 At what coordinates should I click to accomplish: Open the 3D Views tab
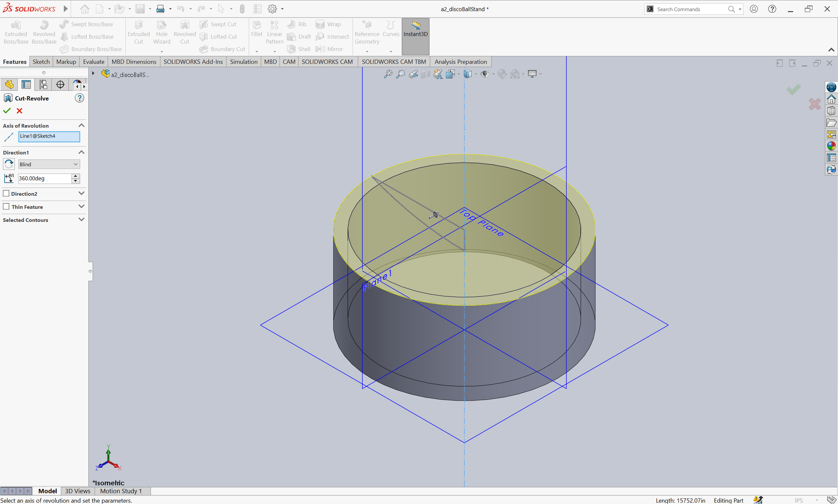point(78,491)
